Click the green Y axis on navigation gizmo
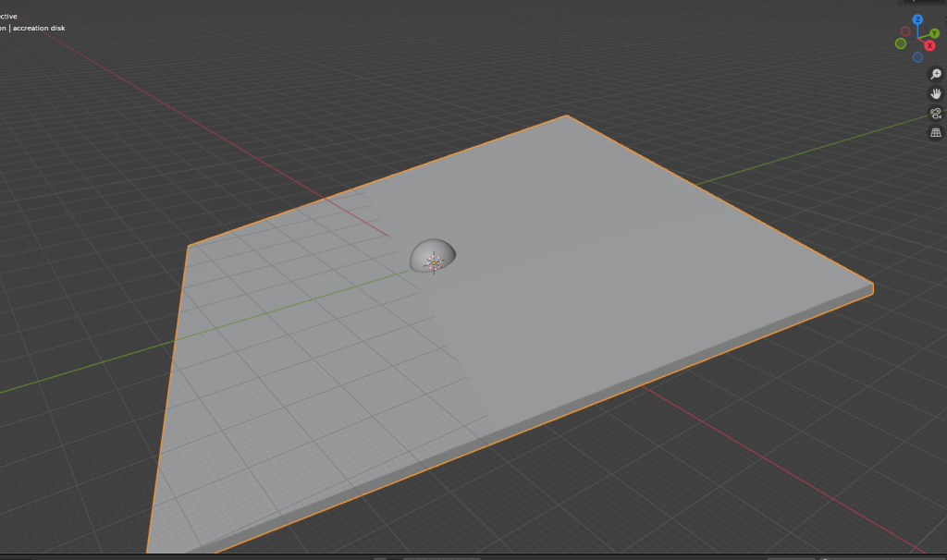 (x=934, y=33)
